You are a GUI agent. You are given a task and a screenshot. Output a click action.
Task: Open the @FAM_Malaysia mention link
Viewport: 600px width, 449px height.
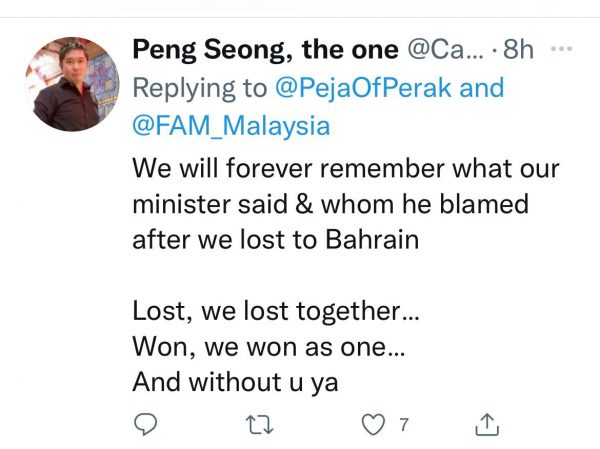(230, 126)
